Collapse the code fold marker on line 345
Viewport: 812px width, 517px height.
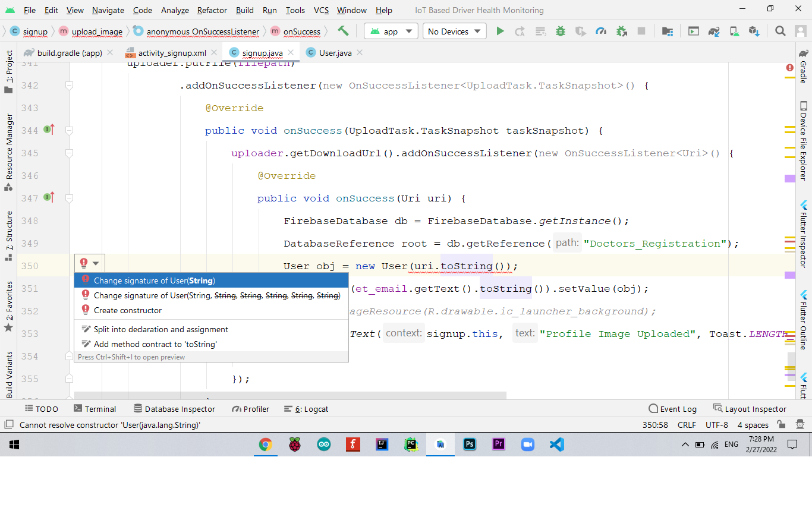point(69,153)
